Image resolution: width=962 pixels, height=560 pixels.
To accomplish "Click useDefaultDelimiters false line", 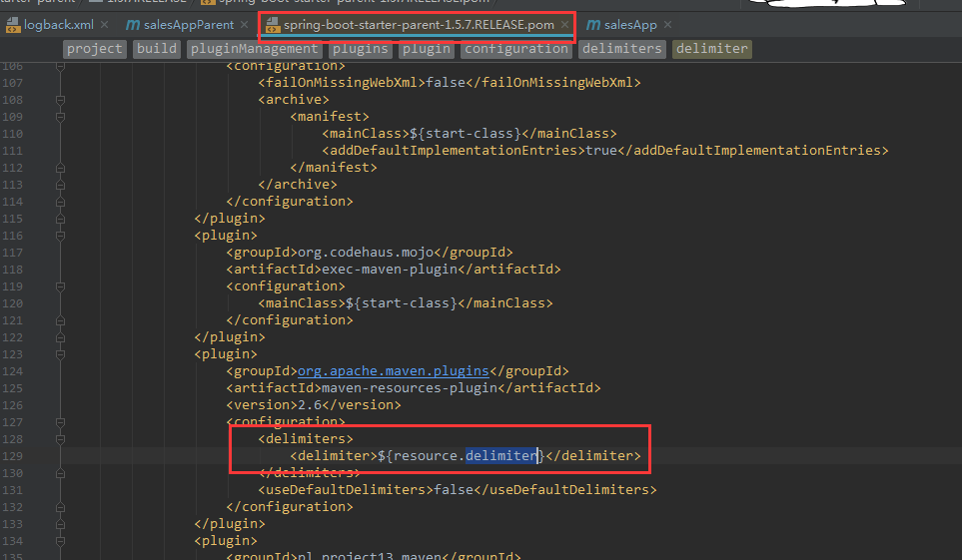I will click(x=458, y=489).
